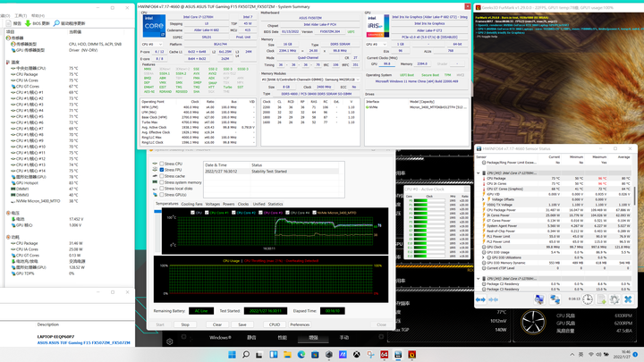The height and width of the screenshot is (362, 644).
Task: Enable Stress CPU checkbox
Action: pos(162,164)
